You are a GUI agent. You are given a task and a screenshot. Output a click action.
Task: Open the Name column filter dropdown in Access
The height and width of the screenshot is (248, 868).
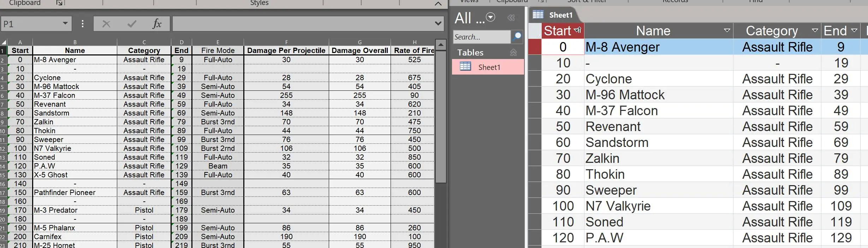pyautogui.click(x=727, y=30)
